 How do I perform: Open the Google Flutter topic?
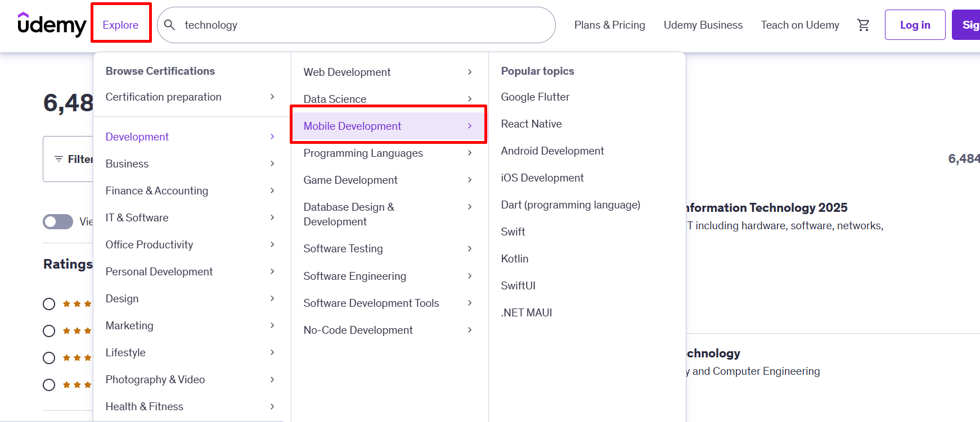point(536,97)
